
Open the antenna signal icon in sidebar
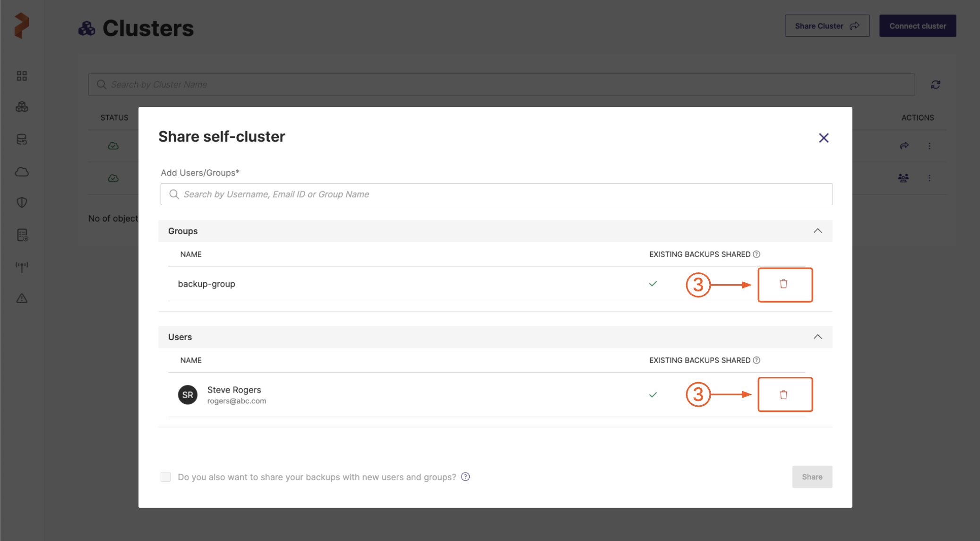coord(22,267)
